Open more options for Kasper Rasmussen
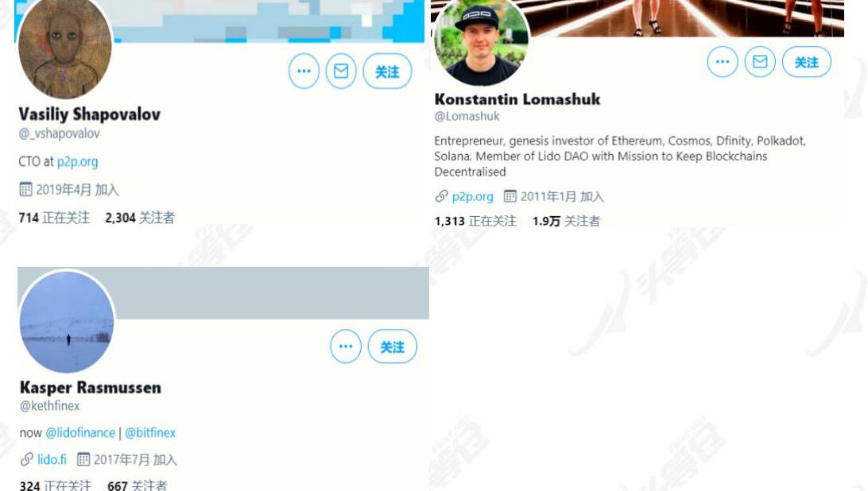This screenshot has width=868, height=491. (x=346, y=346)
